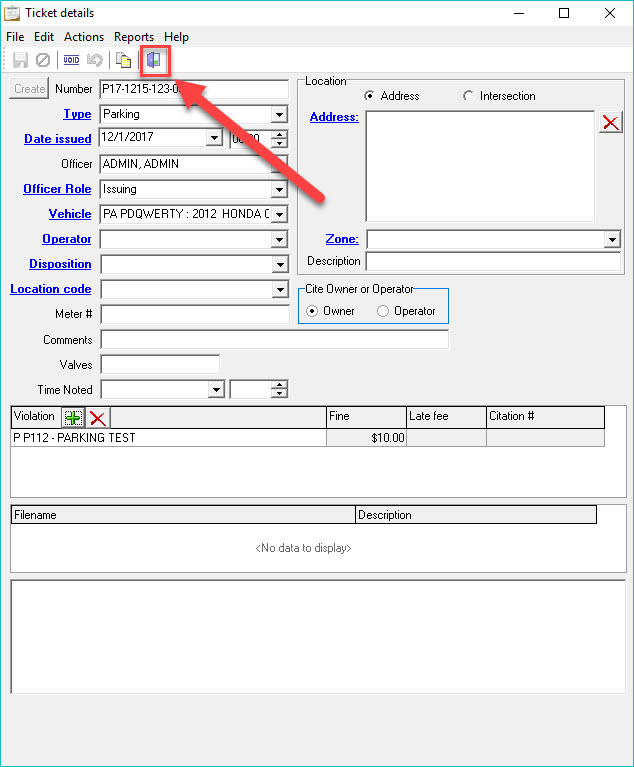Clear the address with red X button

click(610, 122)
